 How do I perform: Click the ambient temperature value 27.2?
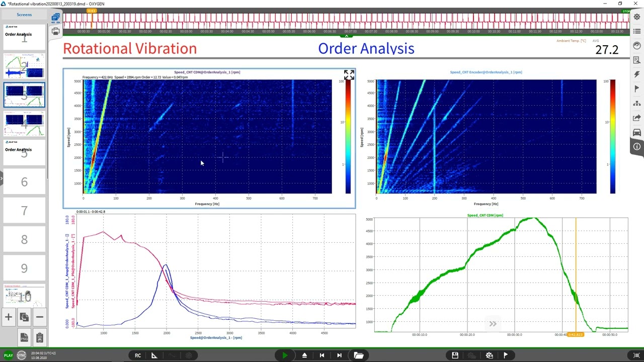click(606, 50)
